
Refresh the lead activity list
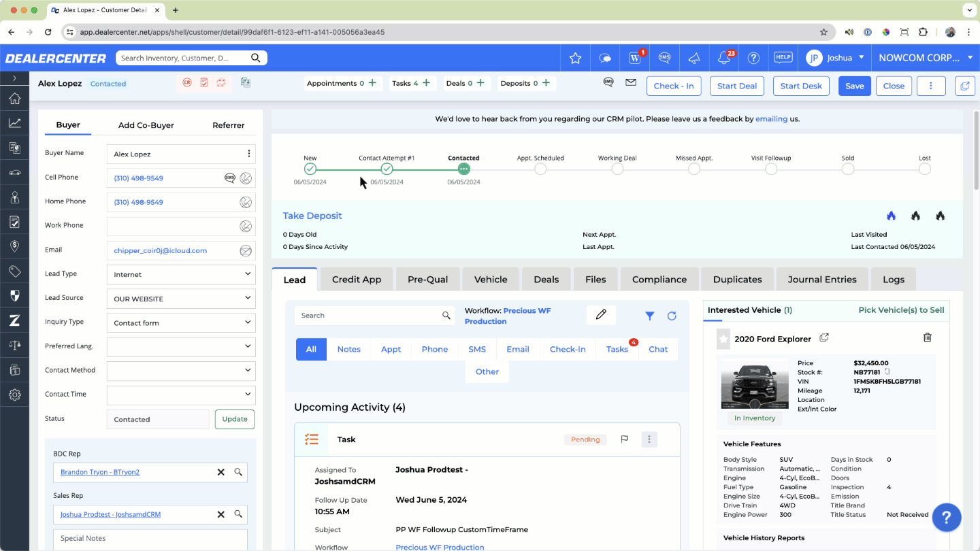point(672,316)
